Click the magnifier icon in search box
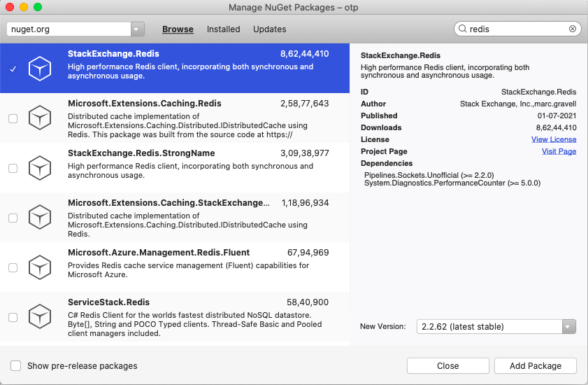 click(x=463, y=29)
